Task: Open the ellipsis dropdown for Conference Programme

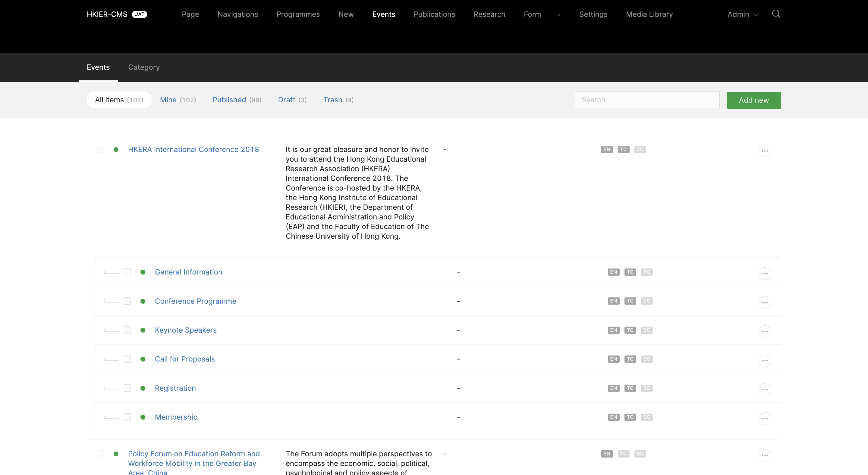Action: click(x=765, y=303)
